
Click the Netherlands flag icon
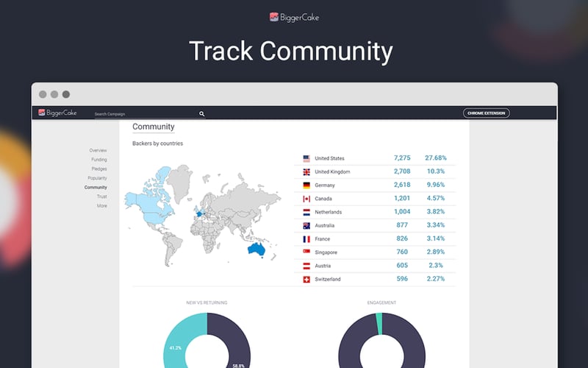[306, 212]
